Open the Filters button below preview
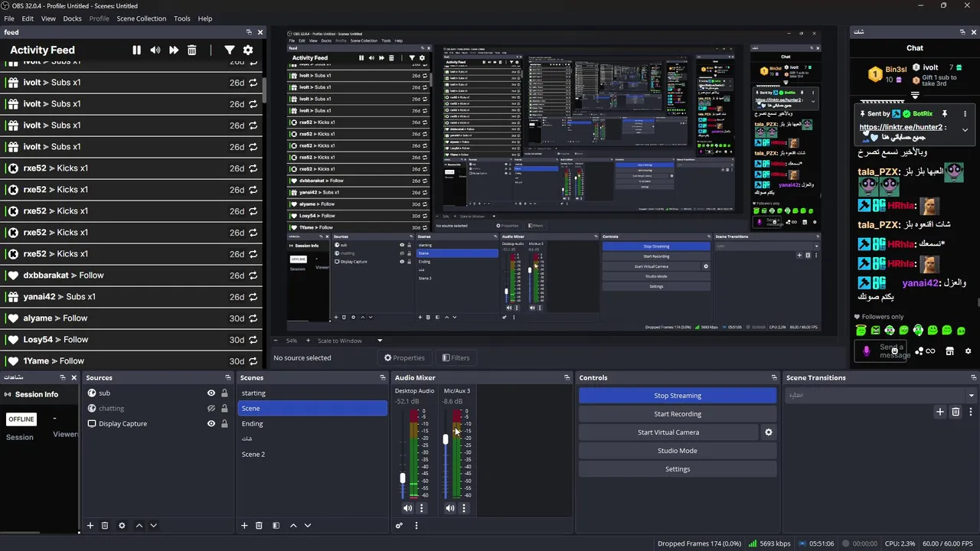The width and height of the screenshot is (980, 551). [x=456, y=357]
